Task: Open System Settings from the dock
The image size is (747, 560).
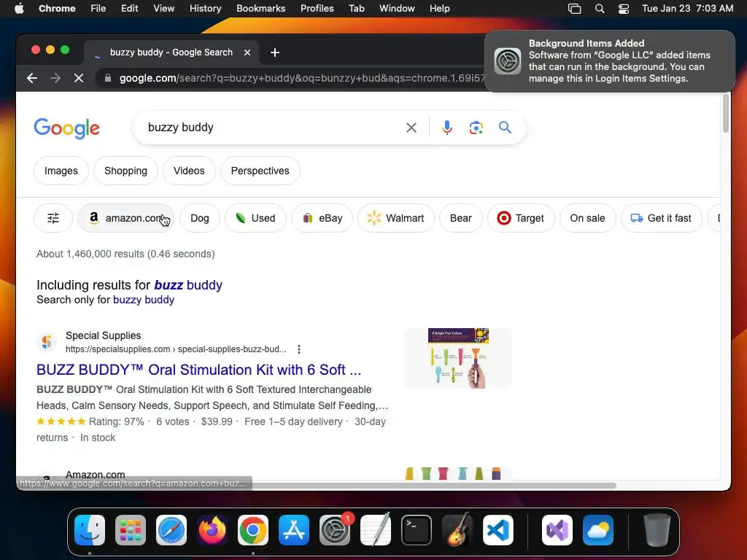Action: point(335,530)
